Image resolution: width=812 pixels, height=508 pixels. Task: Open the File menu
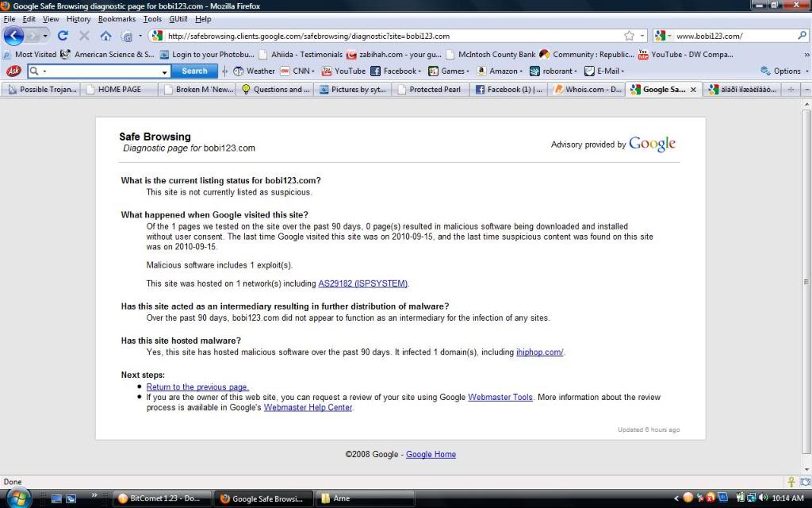[10, 19]
